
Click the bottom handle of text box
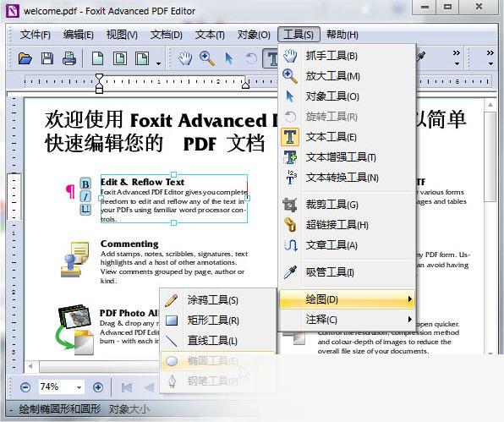pyautogui.click(x=173, y=222)
